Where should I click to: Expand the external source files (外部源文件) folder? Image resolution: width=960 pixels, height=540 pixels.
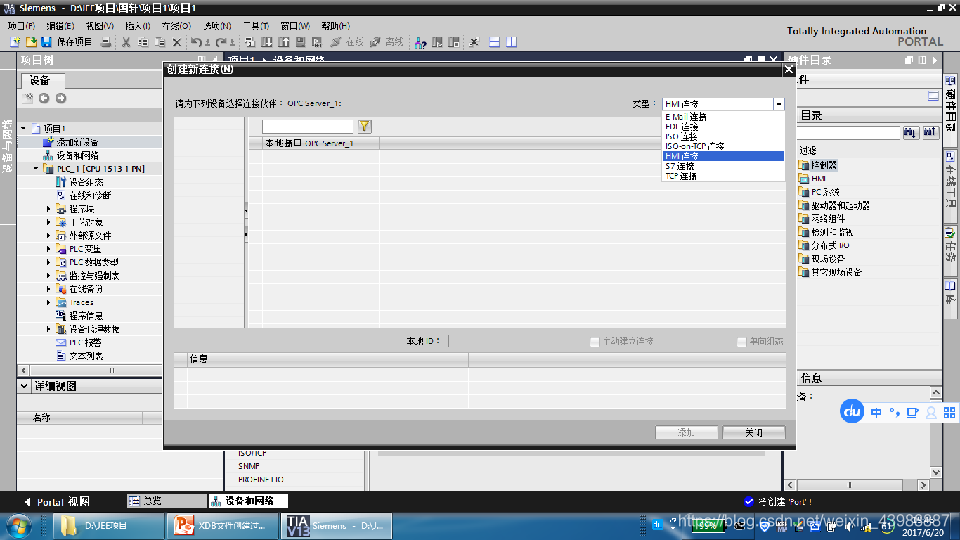[x=48, y=236]
